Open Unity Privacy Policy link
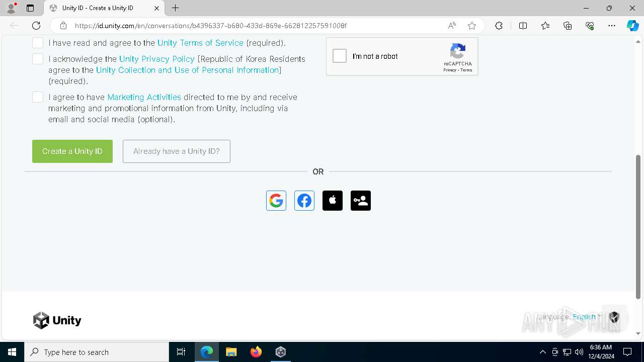Viewport: 644px width, 362px height. pos(157,59)
